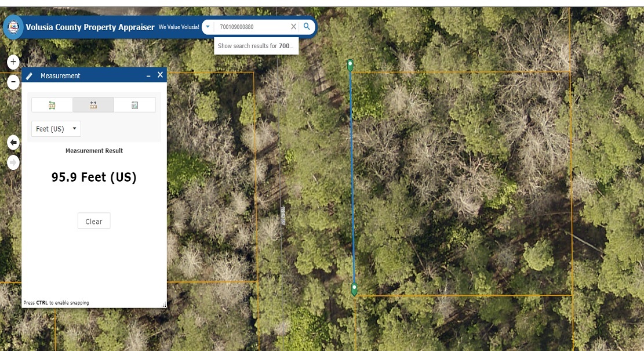Go to previous map extent arrow
Image resolution: width=644 pixels, height=351 pixels.
(x=13, y=143)
